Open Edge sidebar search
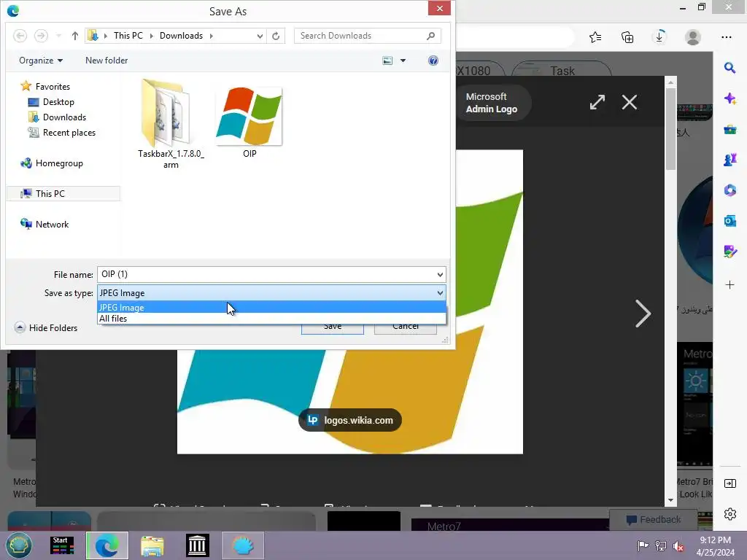747x560 pixels. click(x=729, y=68)
